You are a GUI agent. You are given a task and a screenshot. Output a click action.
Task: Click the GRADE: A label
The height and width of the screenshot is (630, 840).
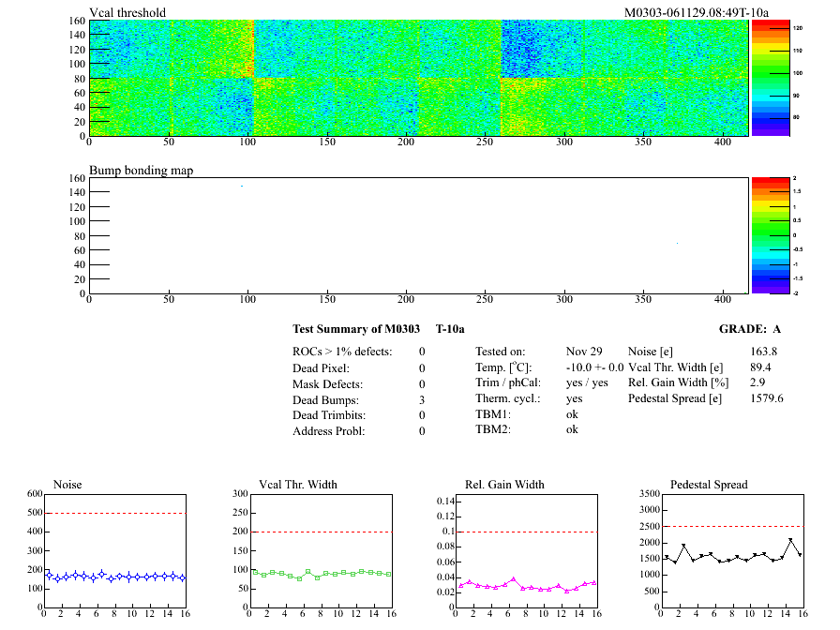click(750, 329)
